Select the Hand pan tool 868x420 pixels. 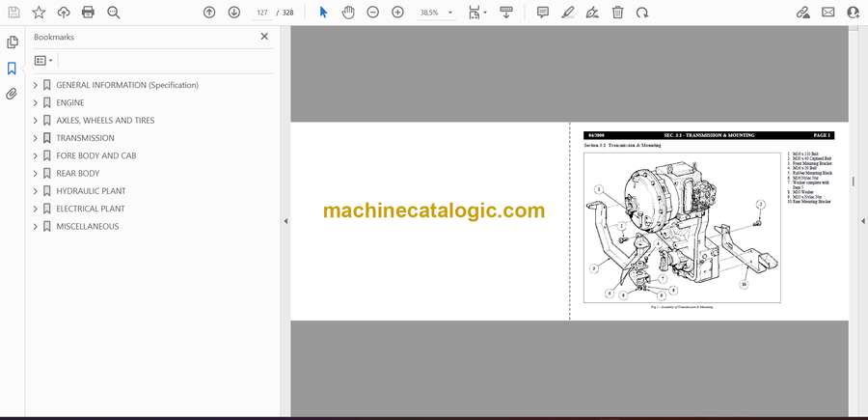[348, 13]
